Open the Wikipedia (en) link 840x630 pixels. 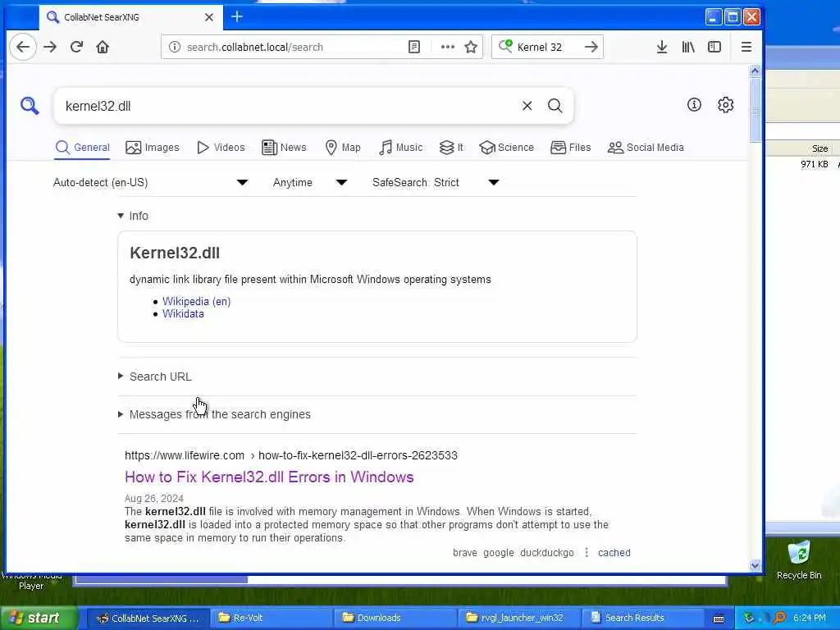(197, 301)
